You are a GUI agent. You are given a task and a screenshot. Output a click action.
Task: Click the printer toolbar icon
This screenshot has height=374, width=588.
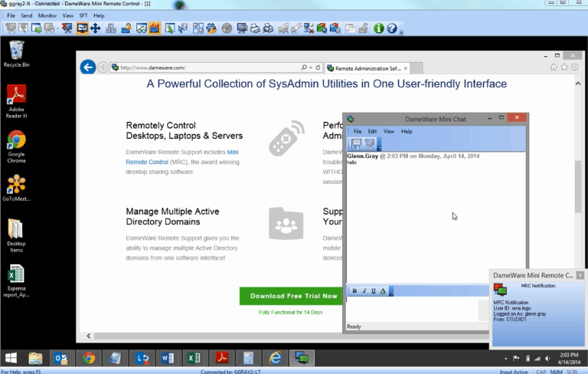coord(255,28)
